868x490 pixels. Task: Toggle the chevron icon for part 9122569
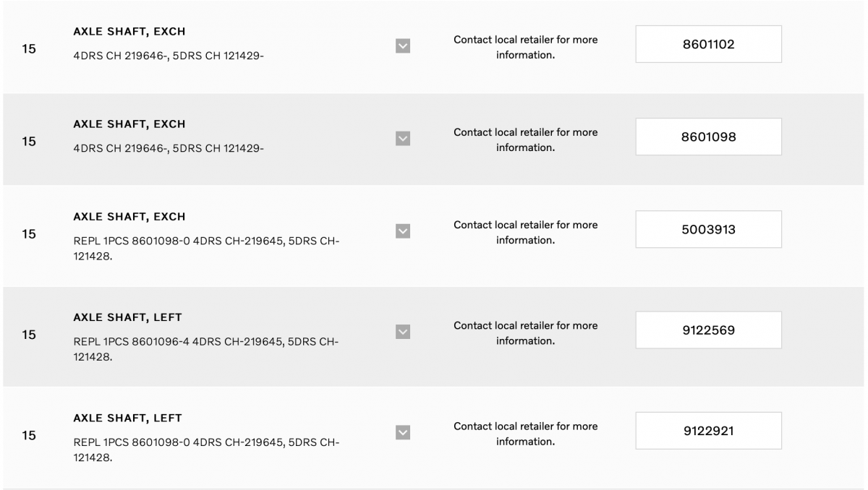[403, 332]
